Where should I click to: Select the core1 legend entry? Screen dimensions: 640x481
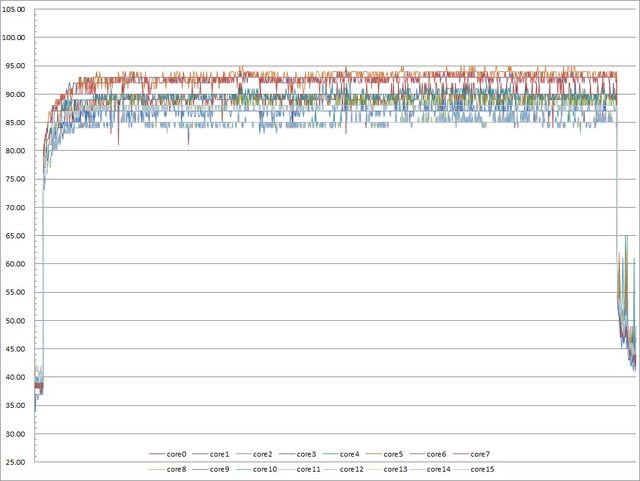(222, 455)
